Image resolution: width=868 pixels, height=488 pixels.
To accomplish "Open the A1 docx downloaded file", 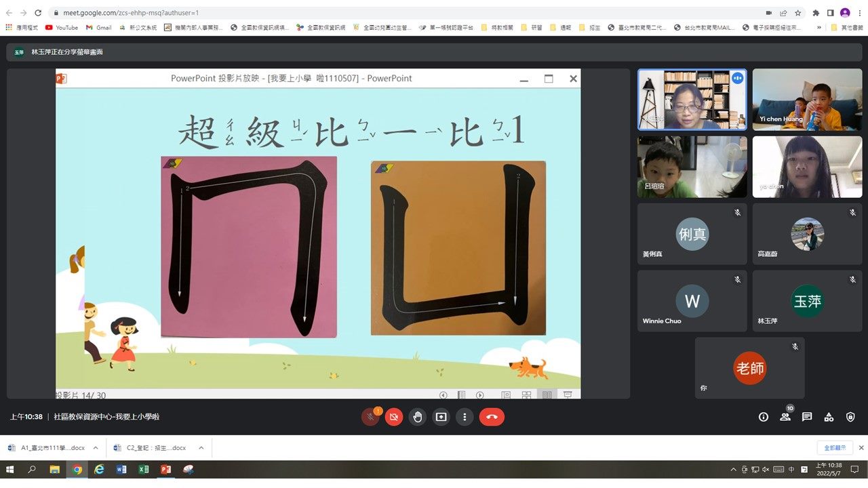I will tap(47, 448).
